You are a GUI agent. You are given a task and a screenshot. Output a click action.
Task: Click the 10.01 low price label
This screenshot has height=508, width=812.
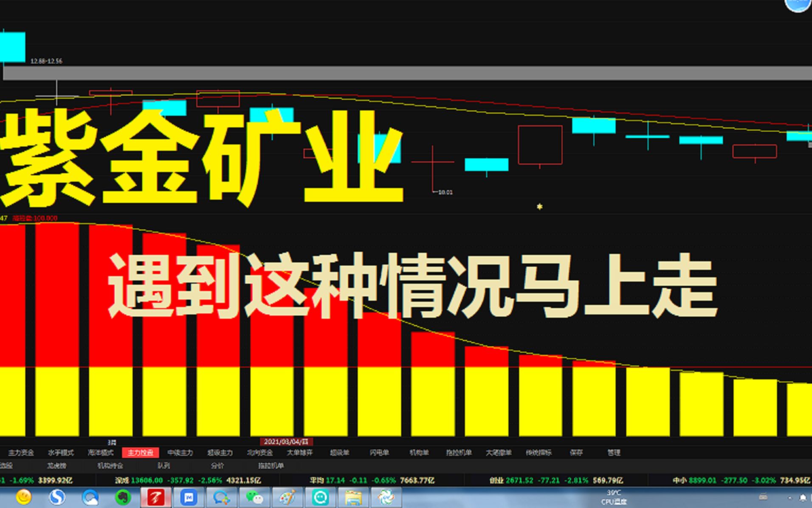(445, 192)
